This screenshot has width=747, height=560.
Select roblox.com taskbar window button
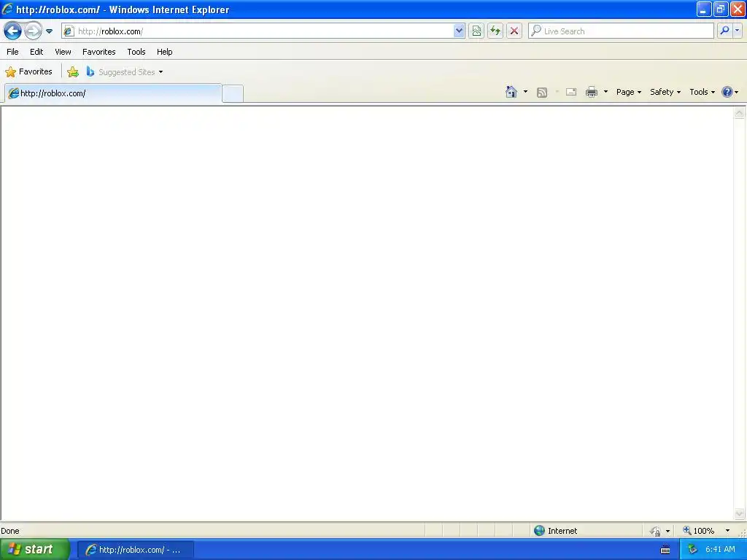click(136, 550)
